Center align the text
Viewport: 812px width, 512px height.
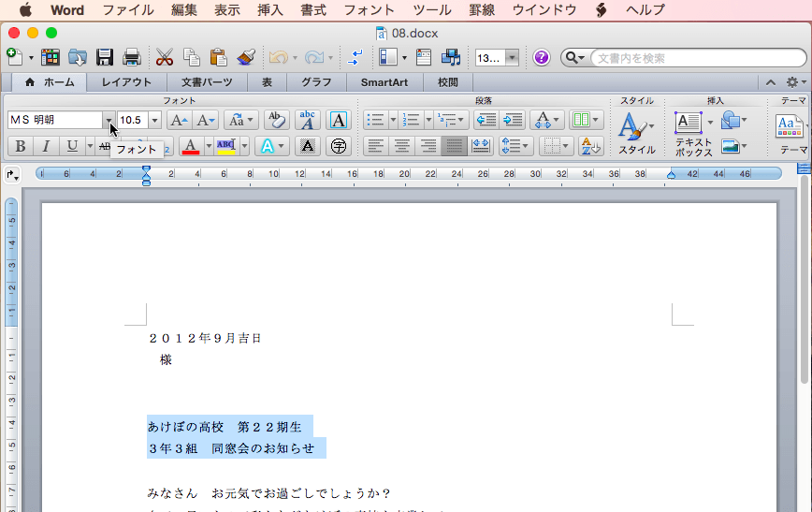click(402, 146)
